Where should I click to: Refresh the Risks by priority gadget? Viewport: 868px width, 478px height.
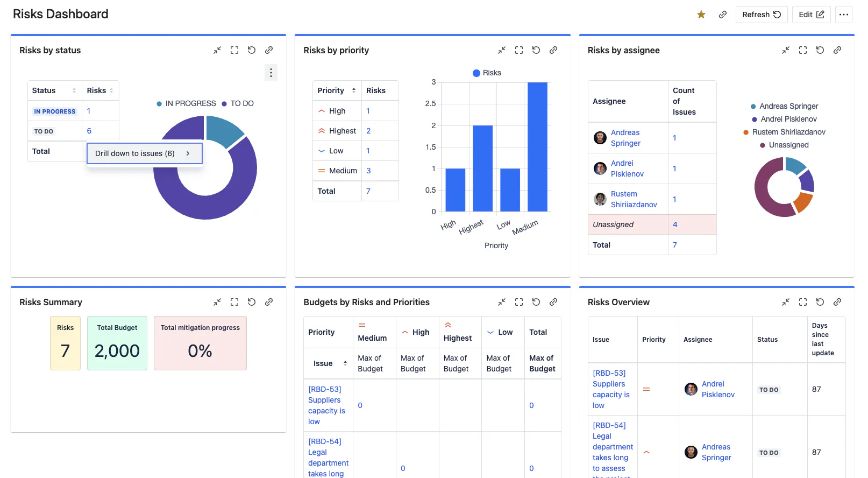(x=536, y=50)
